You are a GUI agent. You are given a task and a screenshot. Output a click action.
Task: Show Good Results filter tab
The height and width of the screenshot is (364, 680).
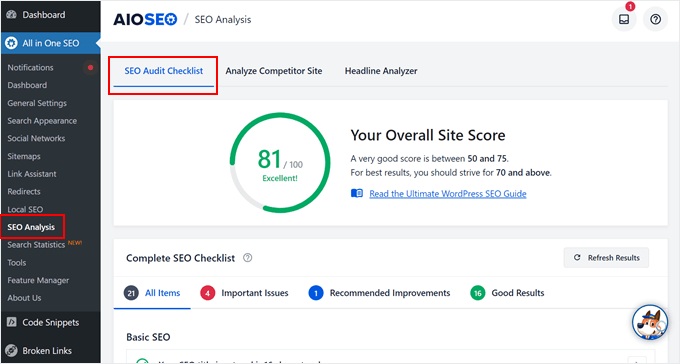pyautogui.click(x=507, y=293)
